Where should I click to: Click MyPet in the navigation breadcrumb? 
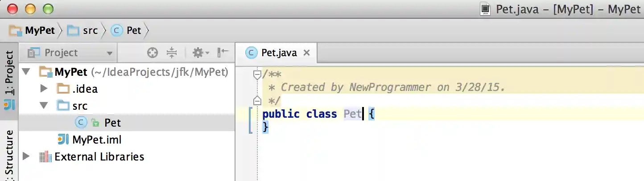(32, 30)
